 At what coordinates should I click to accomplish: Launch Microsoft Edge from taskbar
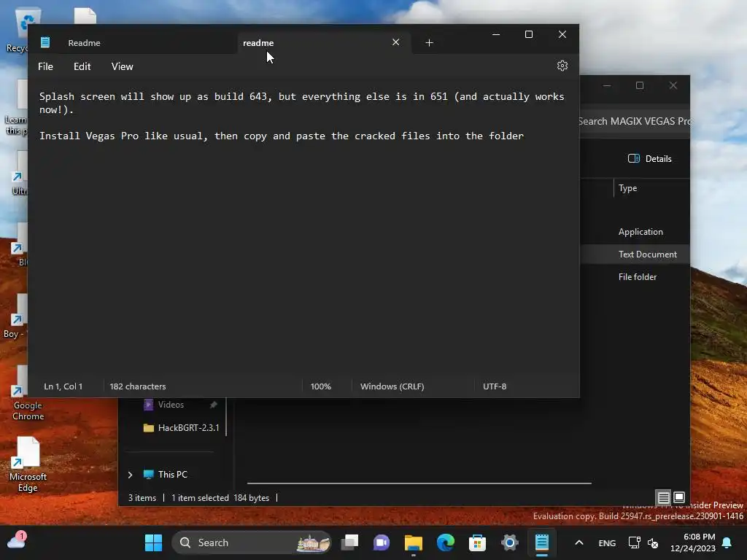pos(446,542)
